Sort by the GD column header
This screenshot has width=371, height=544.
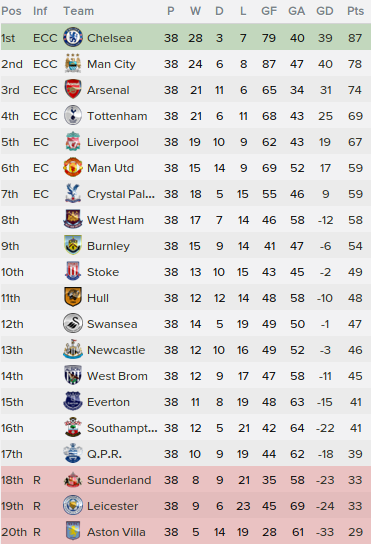tap(325, 11)
